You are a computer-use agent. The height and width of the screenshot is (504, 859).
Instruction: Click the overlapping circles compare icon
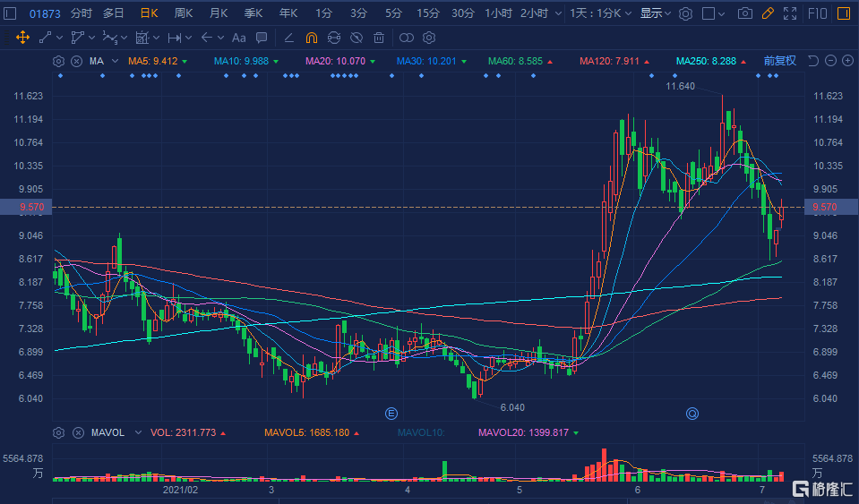[407, 38]
